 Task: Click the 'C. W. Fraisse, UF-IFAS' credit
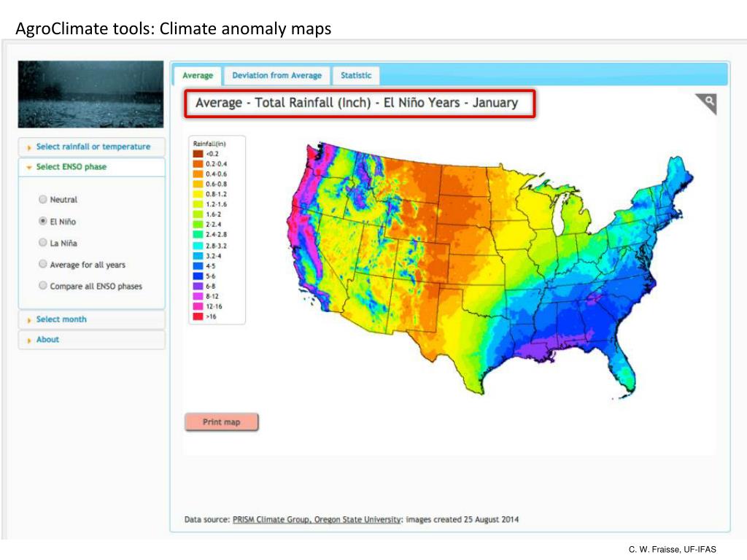point(672,549)
